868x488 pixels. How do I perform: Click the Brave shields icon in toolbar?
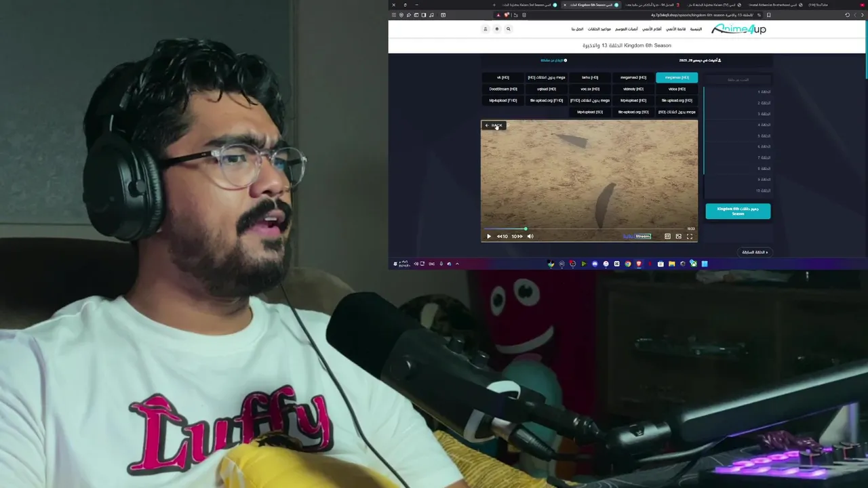(x=507, y=15)
